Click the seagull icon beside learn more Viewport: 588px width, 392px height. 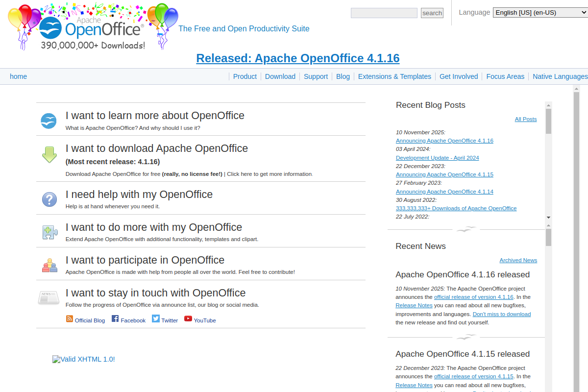(49, 121)
